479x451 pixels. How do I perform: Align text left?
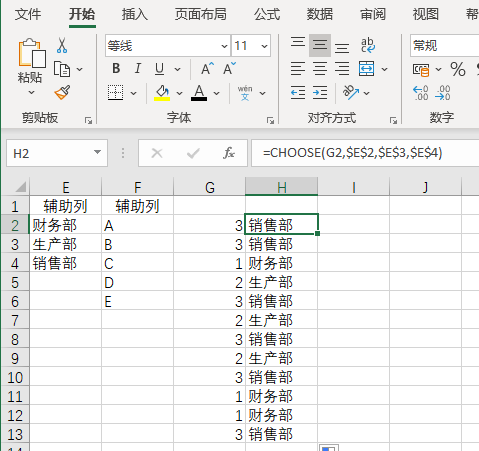[x=298, y=69]
